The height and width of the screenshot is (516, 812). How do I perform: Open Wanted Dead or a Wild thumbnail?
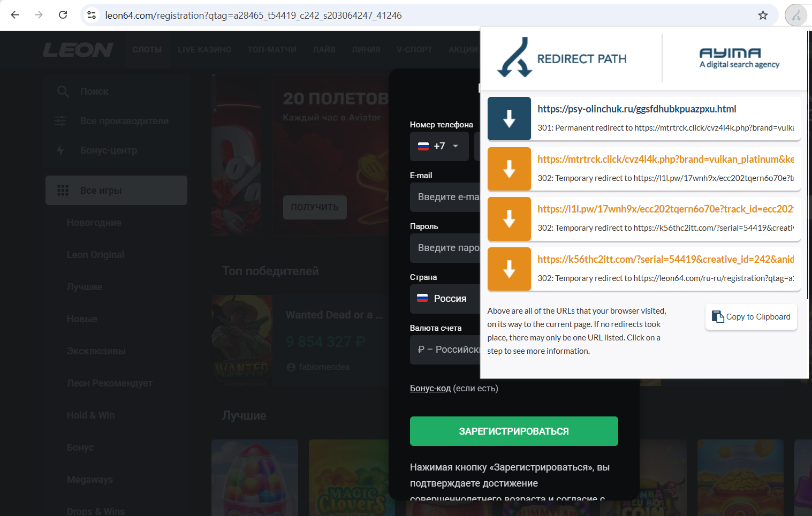tap(242, 340)
